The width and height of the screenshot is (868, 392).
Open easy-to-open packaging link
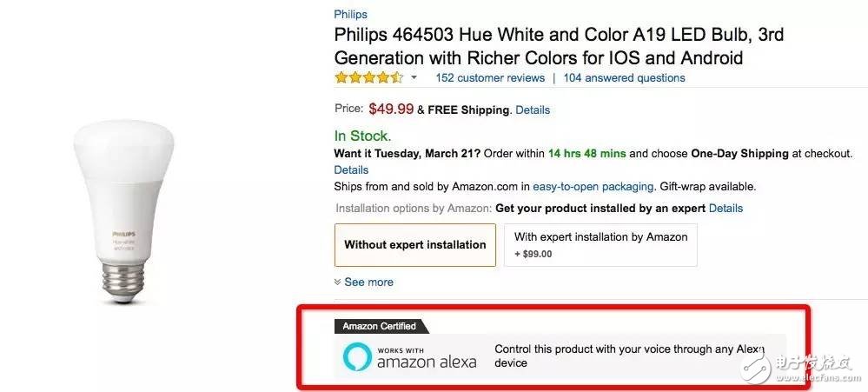[x=593, y=186]
